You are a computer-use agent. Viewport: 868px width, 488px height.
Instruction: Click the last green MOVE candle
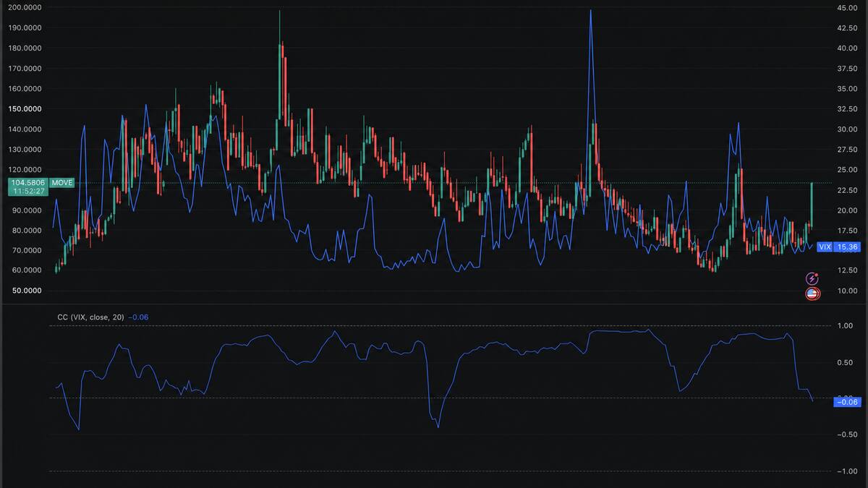[812, 205]
